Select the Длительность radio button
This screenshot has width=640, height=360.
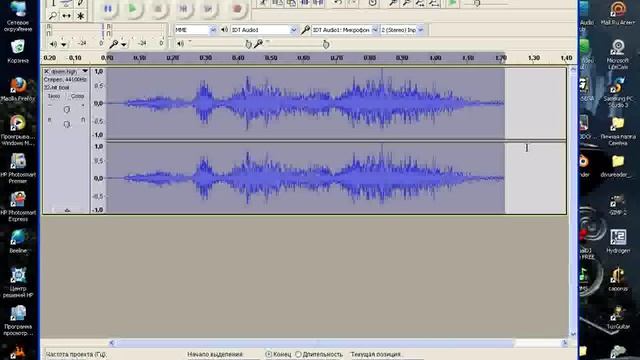pos(298,354)
